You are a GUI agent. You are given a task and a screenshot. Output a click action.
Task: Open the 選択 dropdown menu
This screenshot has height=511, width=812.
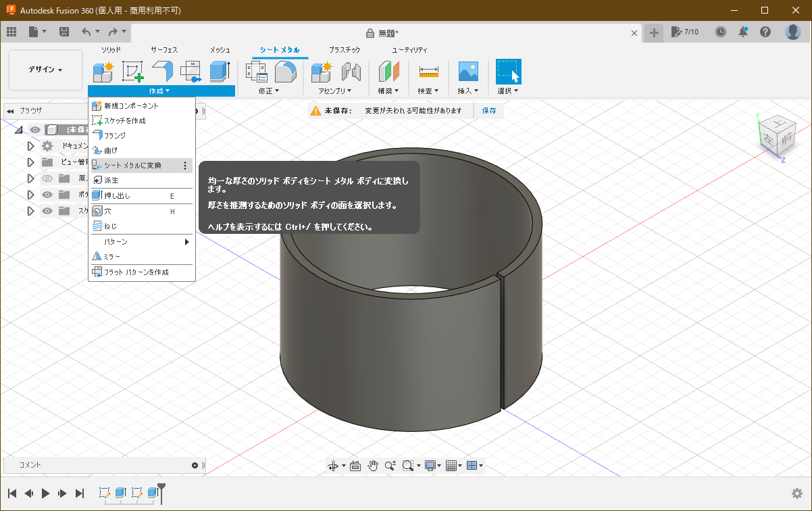508,91
